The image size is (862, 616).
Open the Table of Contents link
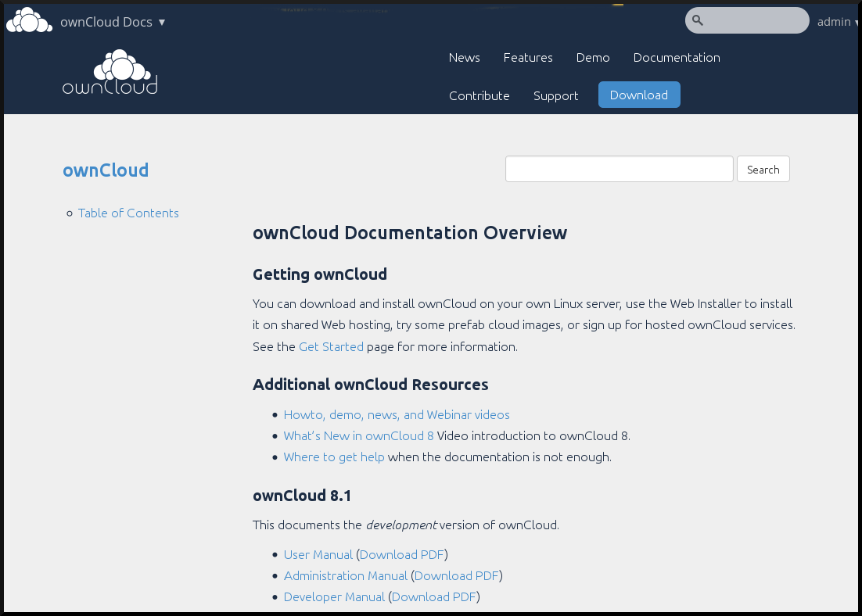click(x=128, y=213)
